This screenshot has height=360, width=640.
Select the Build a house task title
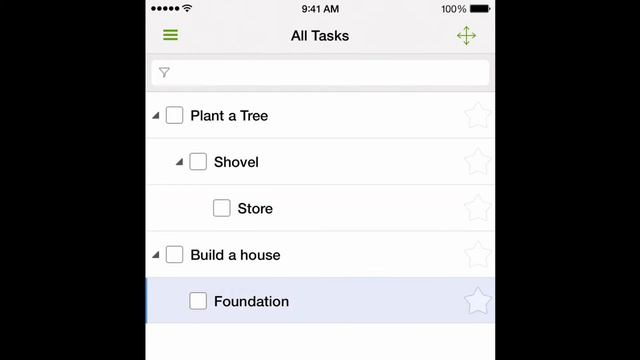pyautogui.click(x=235, y=255)
